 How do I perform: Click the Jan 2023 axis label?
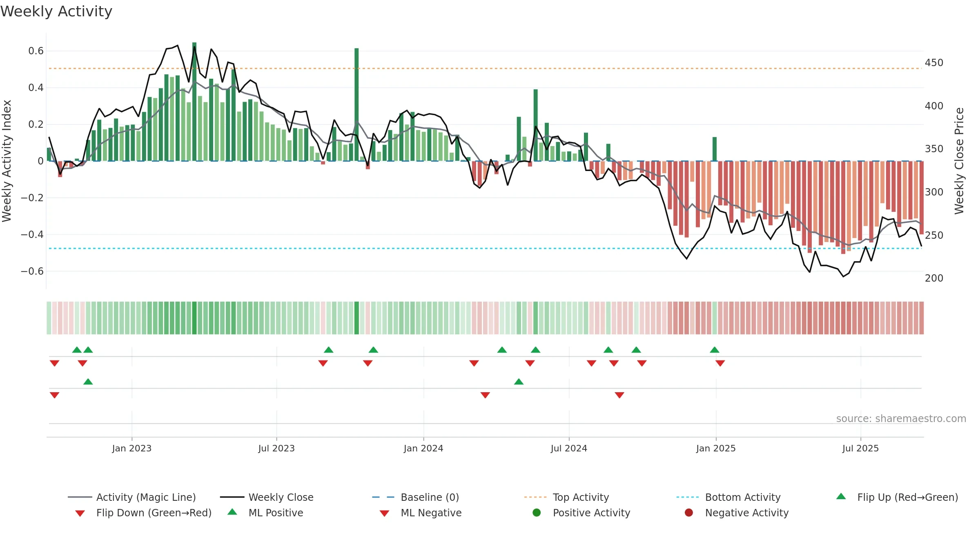(132, 449)
